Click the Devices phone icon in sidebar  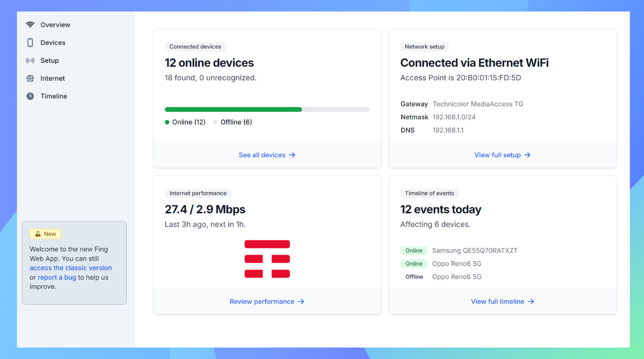pyautogui.click(x=30, y=43)
